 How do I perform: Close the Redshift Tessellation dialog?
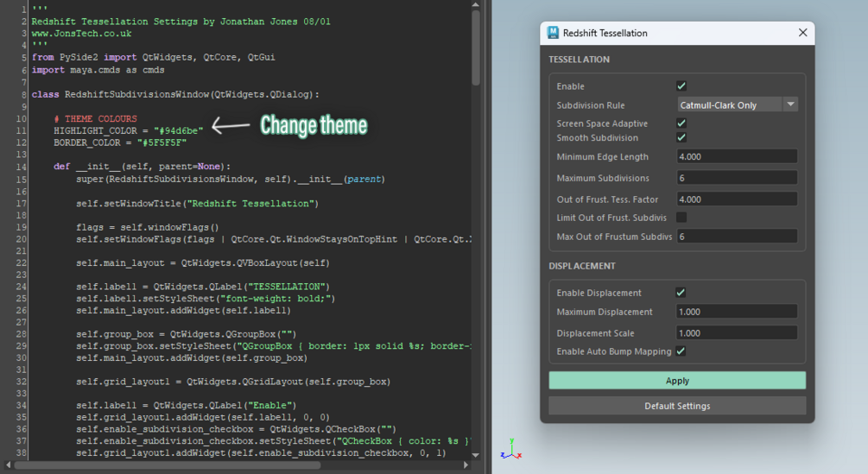click(802, 33)
